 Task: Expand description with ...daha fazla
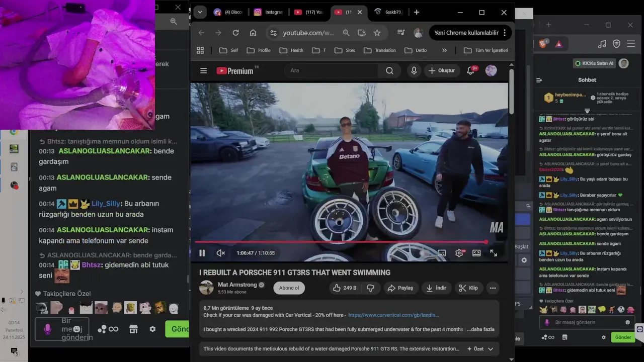(481, 329)
